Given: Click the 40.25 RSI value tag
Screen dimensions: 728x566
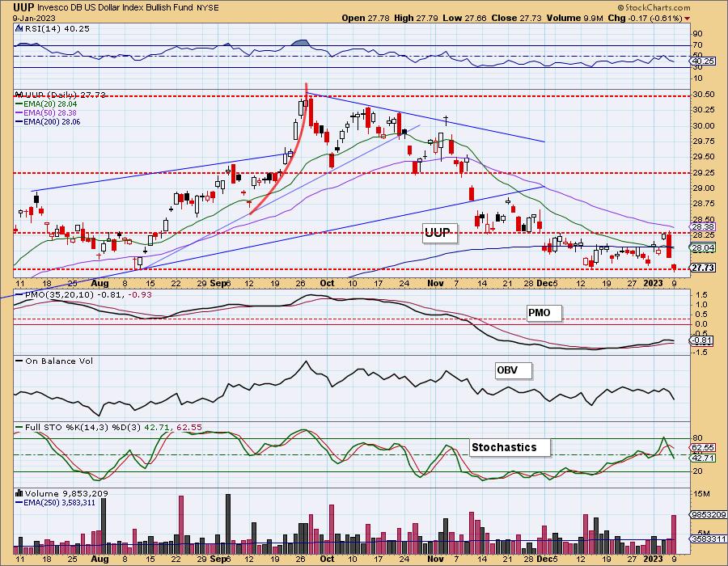Looking at the screenshot, I should [x=703, y=61].
